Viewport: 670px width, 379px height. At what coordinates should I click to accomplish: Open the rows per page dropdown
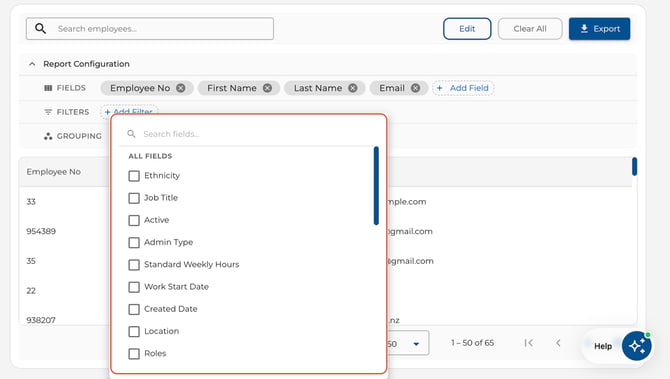[x=407, y=343]
